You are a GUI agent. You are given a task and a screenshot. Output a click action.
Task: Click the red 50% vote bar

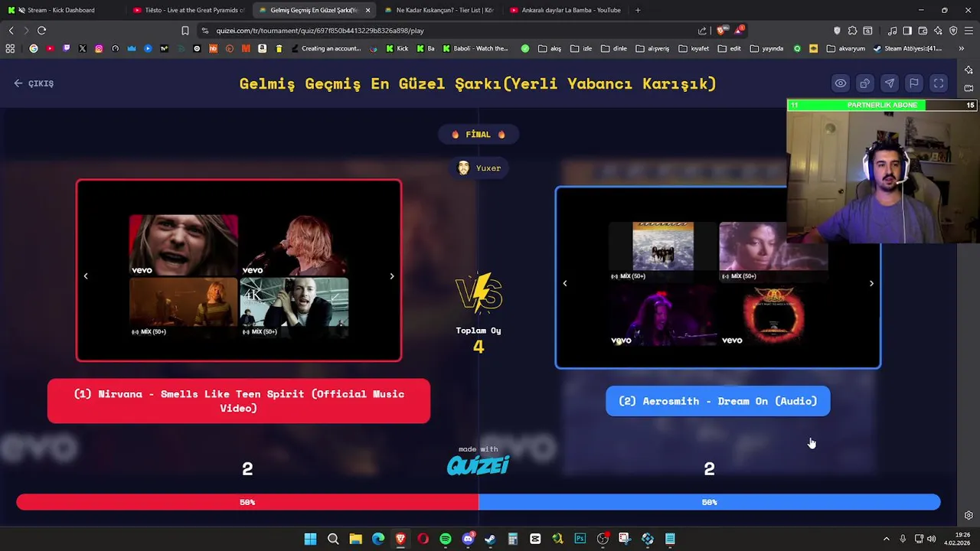click(247, 502)
